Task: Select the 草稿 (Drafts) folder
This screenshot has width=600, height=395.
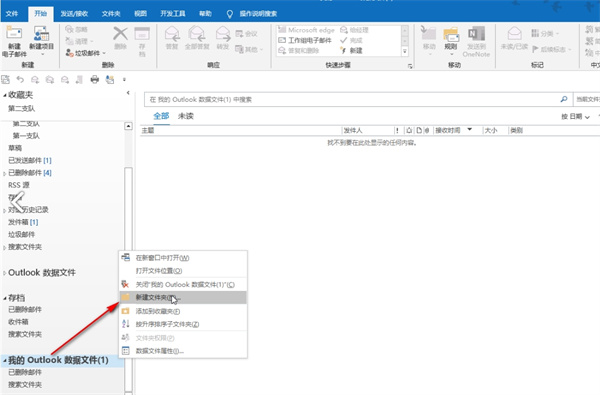Action: coord(15,148)
